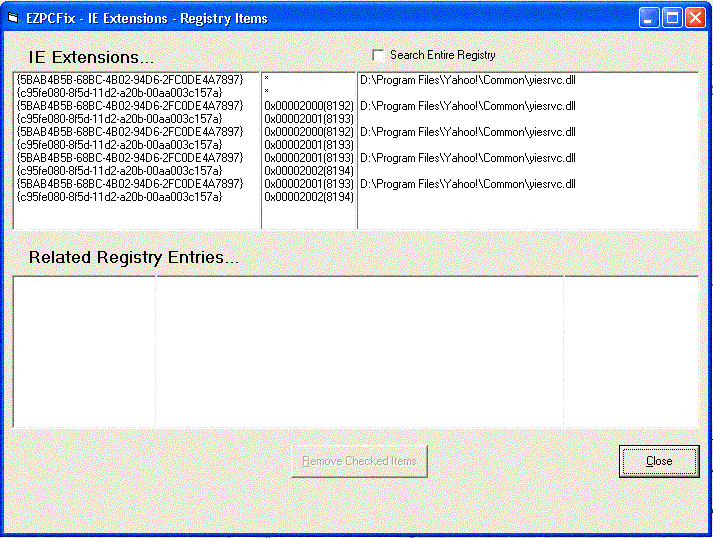Select the last {c95fe080-8f5d...} entry in the list
The image size is (713, 538).
pyautogui.click(x=120, y=197)
